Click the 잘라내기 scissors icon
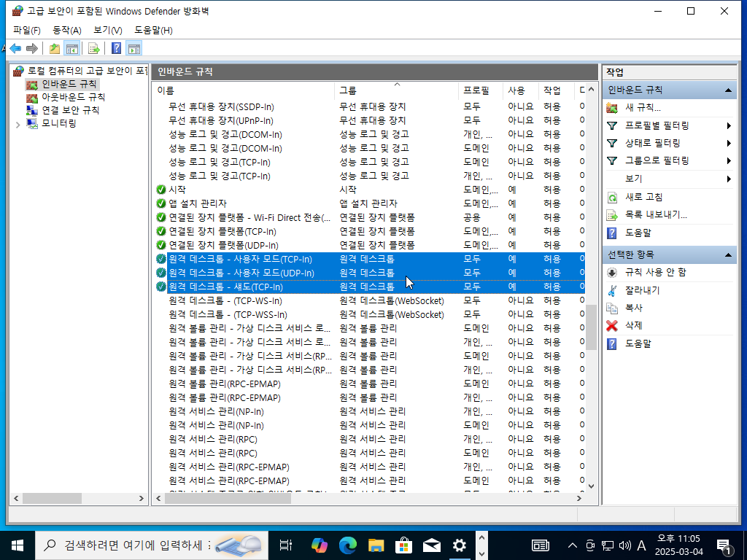Image resolution: width=747 pixels, height=560 pixels. coord(612,290)
